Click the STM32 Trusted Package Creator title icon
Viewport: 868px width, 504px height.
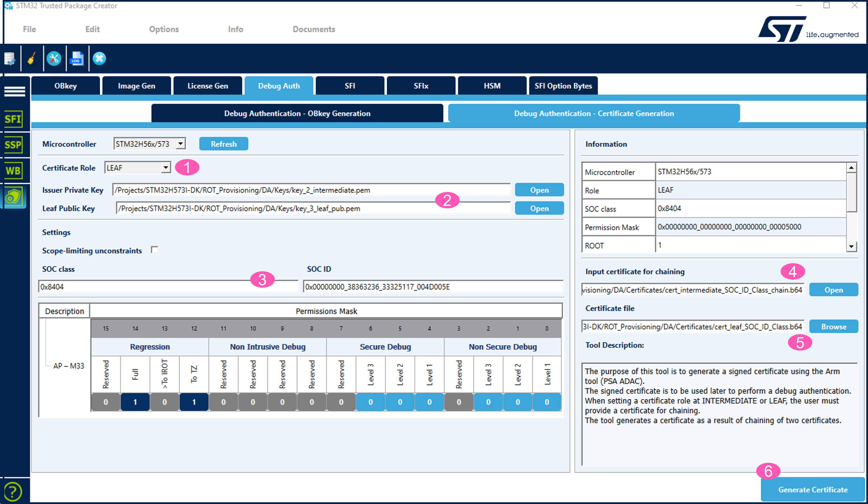tap(9, 6)
